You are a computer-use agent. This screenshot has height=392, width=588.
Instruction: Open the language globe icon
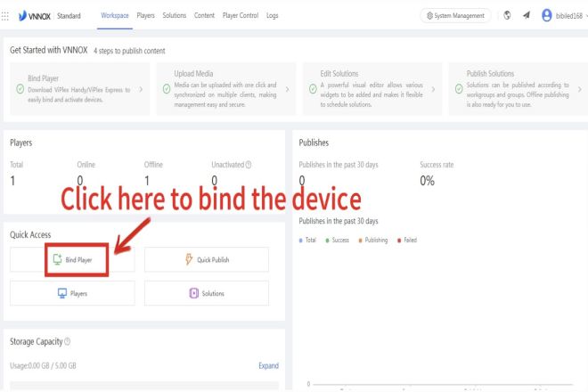click(x=507, y=15)
